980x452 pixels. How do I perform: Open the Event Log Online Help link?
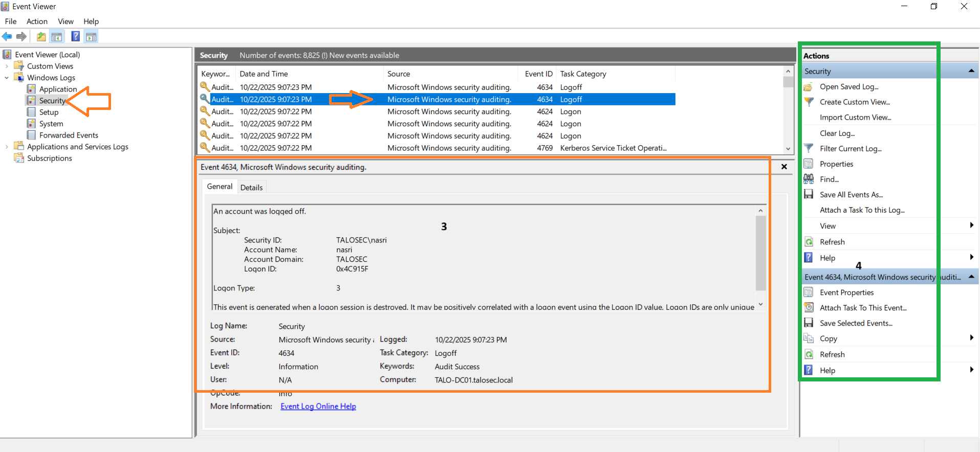pos(318,406)
